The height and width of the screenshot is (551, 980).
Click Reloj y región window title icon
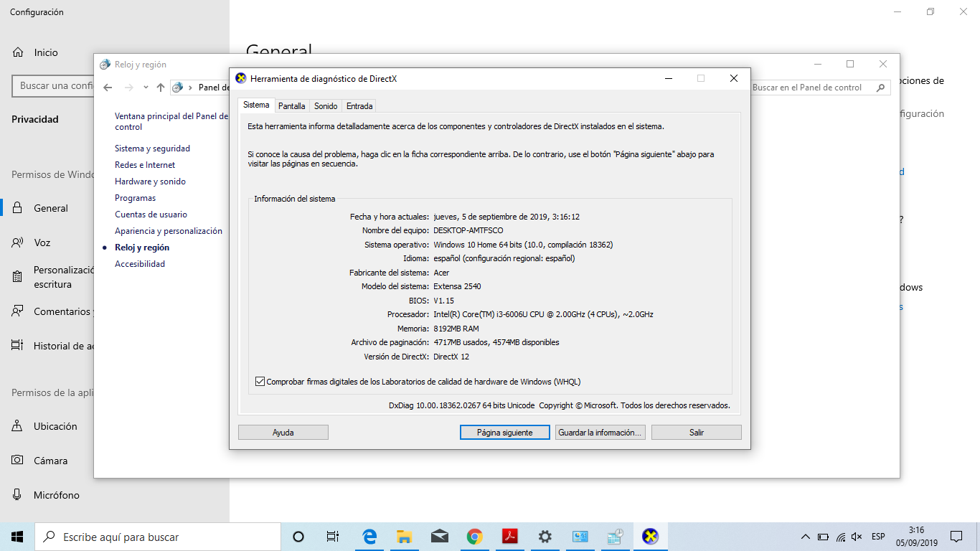tap(105, 65)
